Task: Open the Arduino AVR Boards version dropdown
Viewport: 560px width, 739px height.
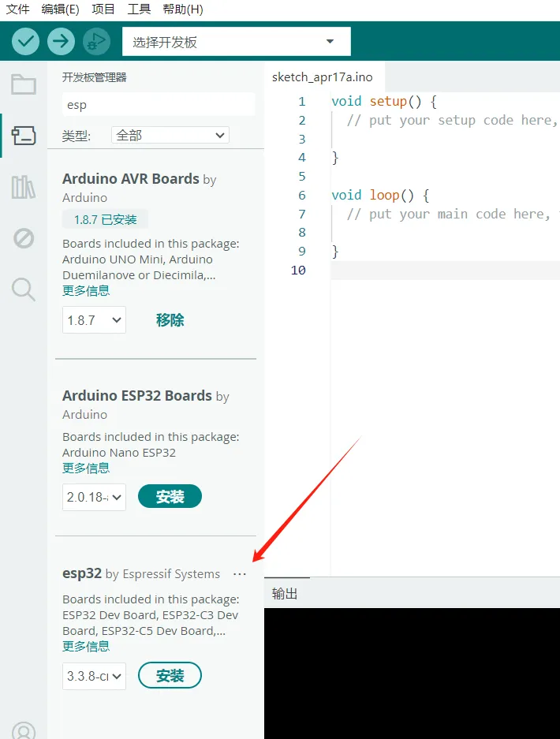Action: (94, 320)
